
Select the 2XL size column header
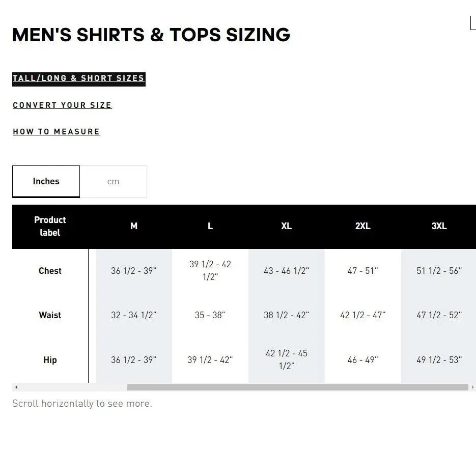[363, 226]
